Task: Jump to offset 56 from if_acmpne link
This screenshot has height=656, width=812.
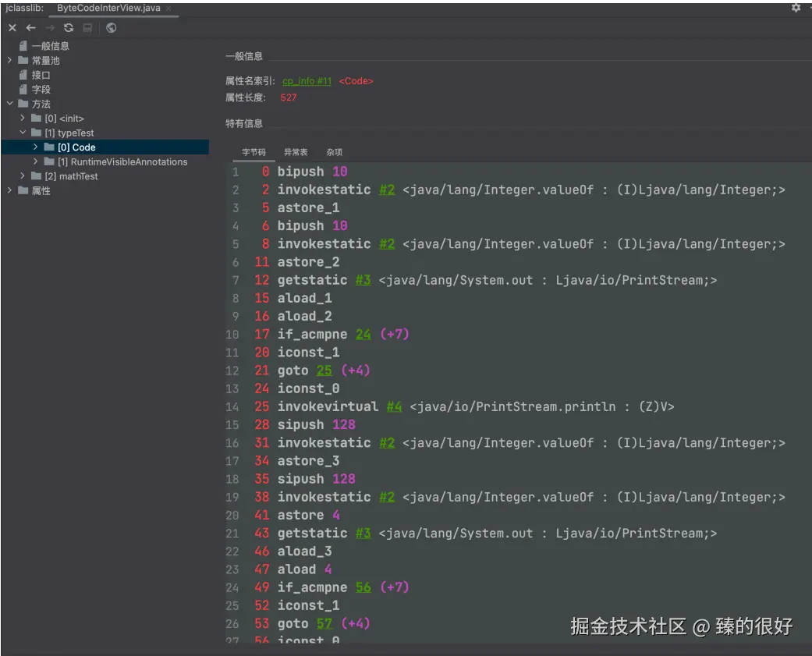Action: point(363,587)
